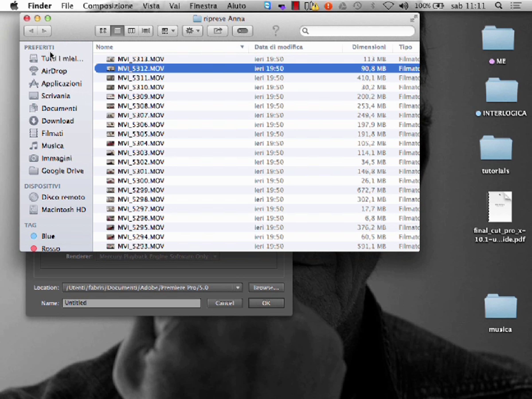
Task: Open the gear action menu
Action: pyautogui.click(x=193, y=31)
